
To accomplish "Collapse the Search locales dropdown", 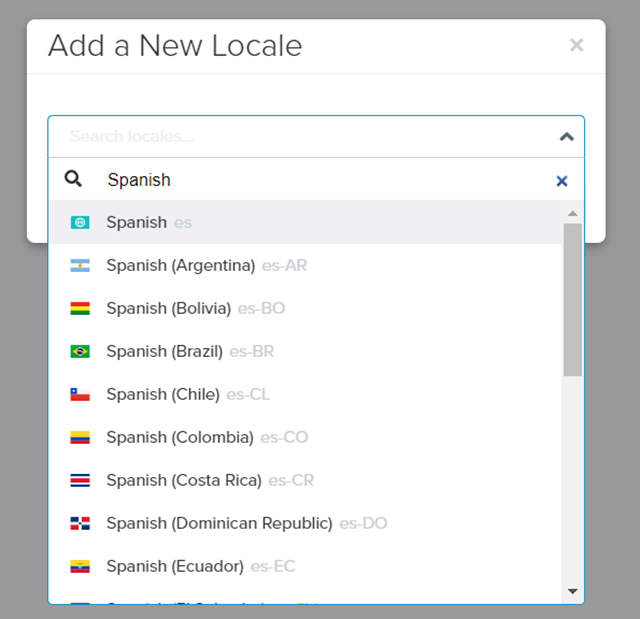I will coord(566,137).
